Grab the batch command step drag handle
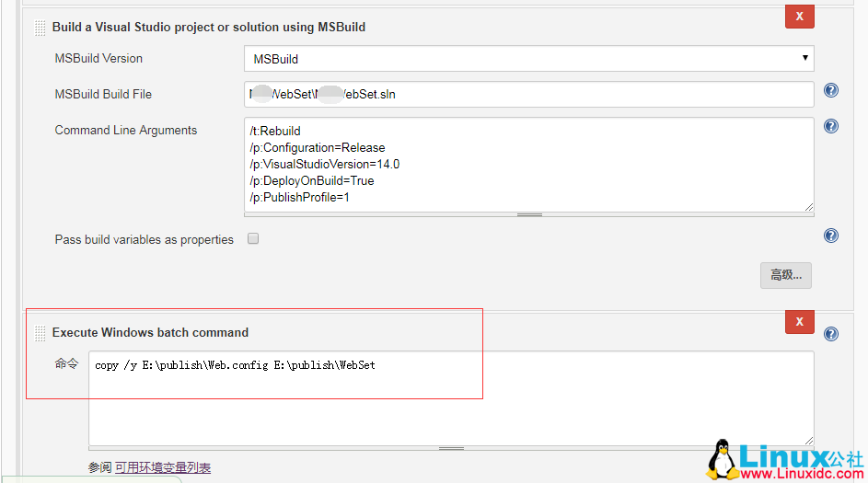The image size is (868, 483). tap(41, 333)
